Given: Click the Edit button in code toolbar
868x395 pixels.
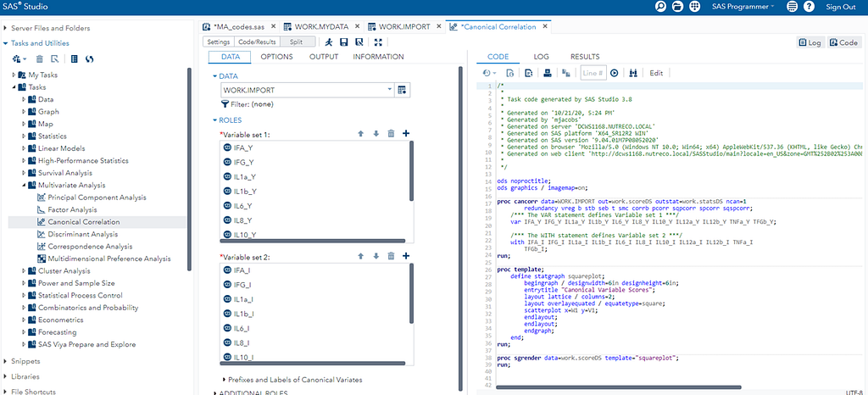Looking at the screenshot, I should pos(655,73).
